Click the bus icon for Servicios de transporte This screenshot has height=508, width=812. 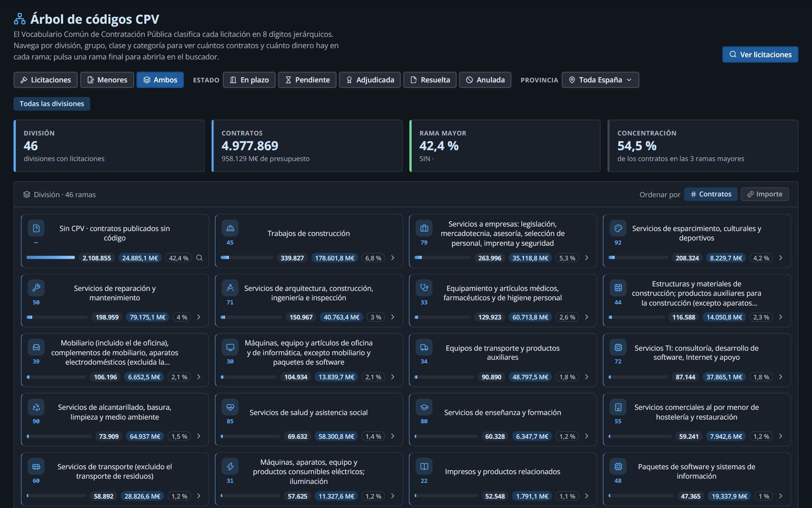(x=36, y=467)
